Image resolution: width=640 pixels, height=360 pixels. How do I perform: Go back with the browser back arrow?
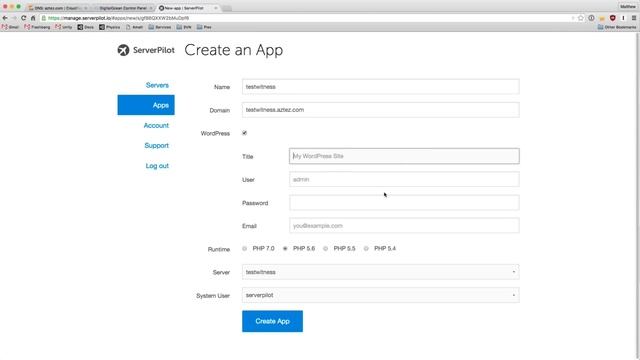click(5, 18)
